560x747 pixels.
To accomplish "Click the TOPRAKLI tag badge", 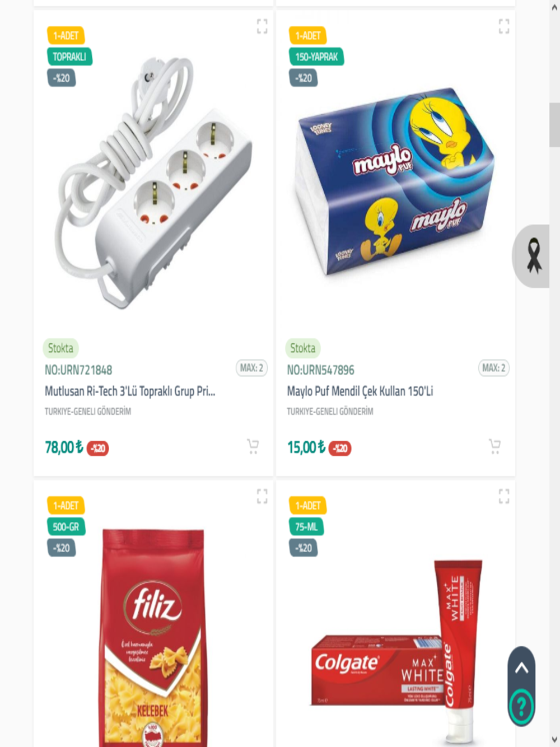I will [x=69, y=57].
